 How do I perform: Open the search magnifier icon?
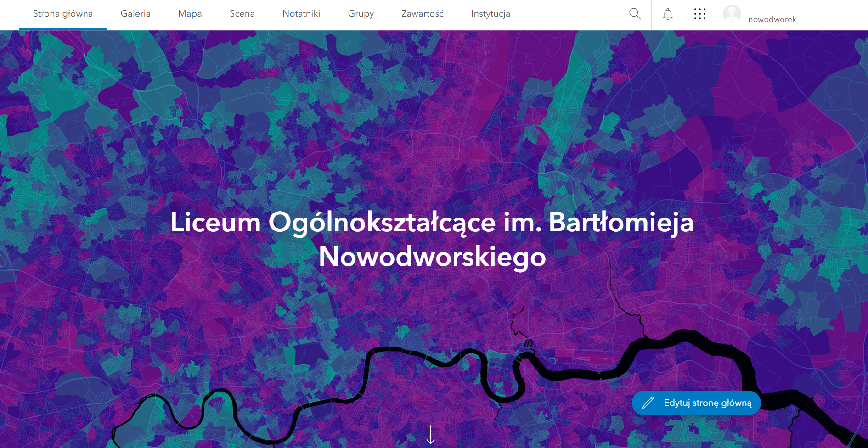tap(635, 14)
